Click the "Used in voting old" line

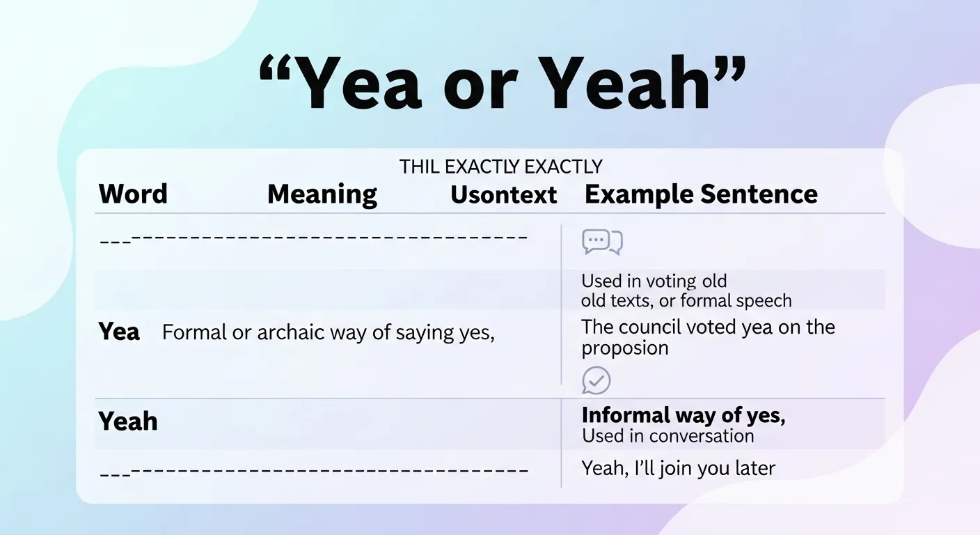pos(654,281)
